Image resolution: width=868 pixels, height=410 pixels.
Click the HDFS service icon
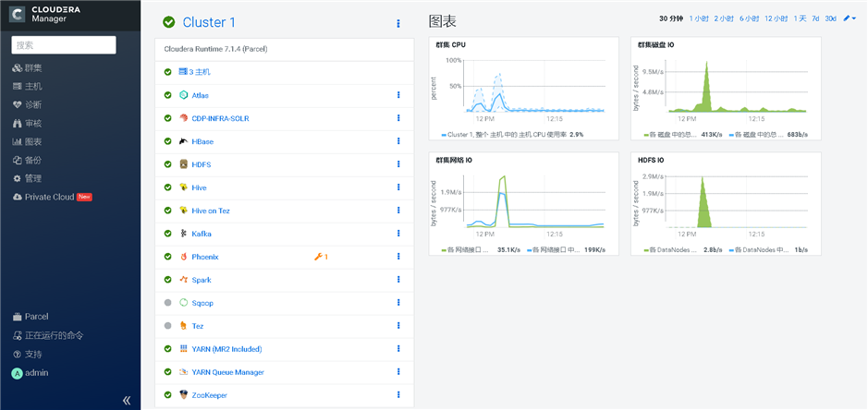point(184,164)
